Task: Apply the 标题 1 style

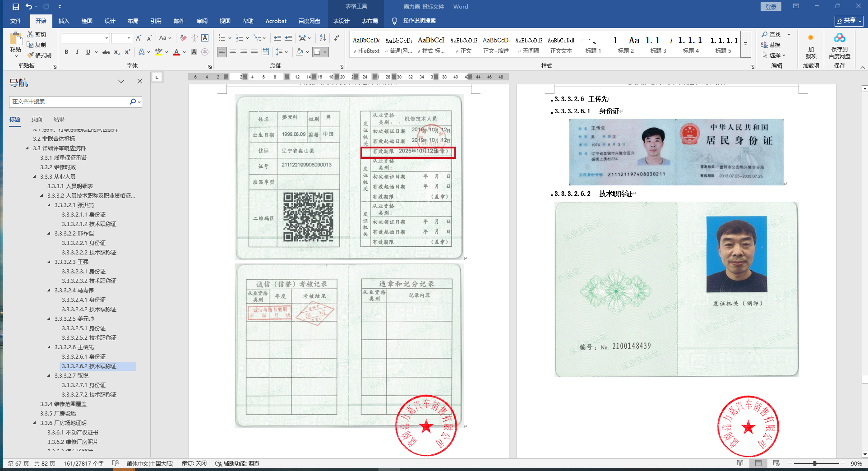Action: click(593, 44)
